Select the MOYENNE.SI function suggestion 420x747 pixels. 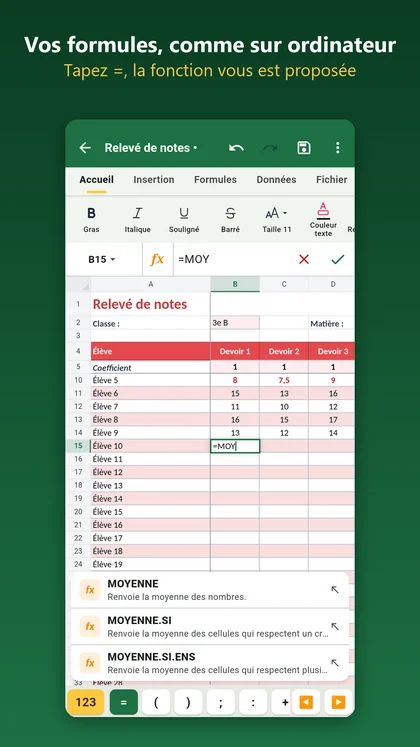click(x=210, y=626)
